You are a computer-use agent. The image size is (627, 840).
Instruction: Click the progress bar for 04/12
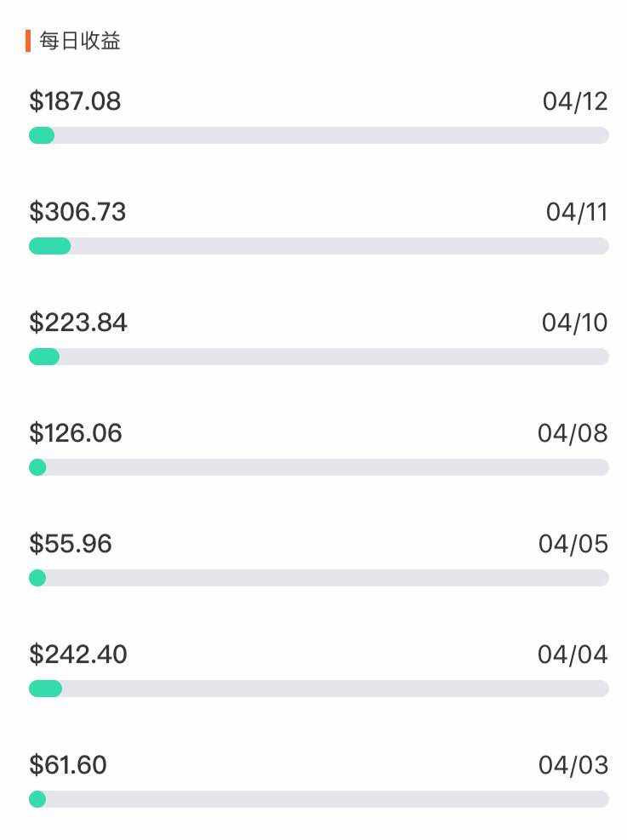pos(319,135)
